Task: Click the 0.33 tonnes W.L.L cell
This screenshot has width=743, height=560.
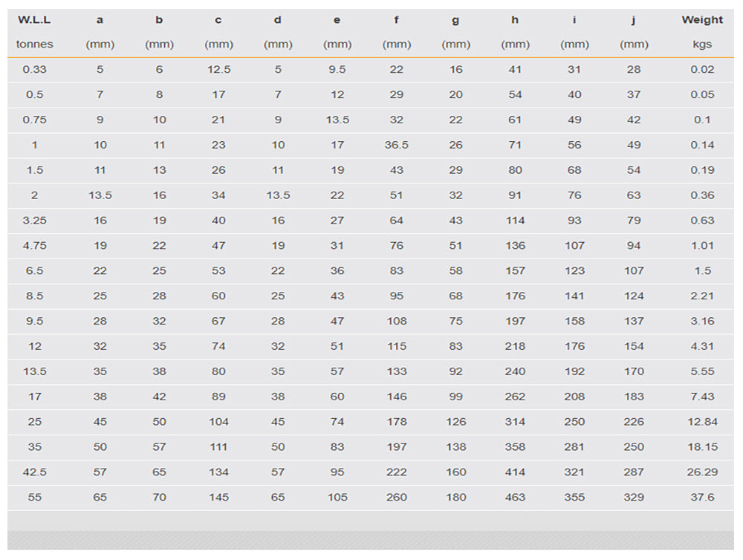Action: click(x=34, y=70)
